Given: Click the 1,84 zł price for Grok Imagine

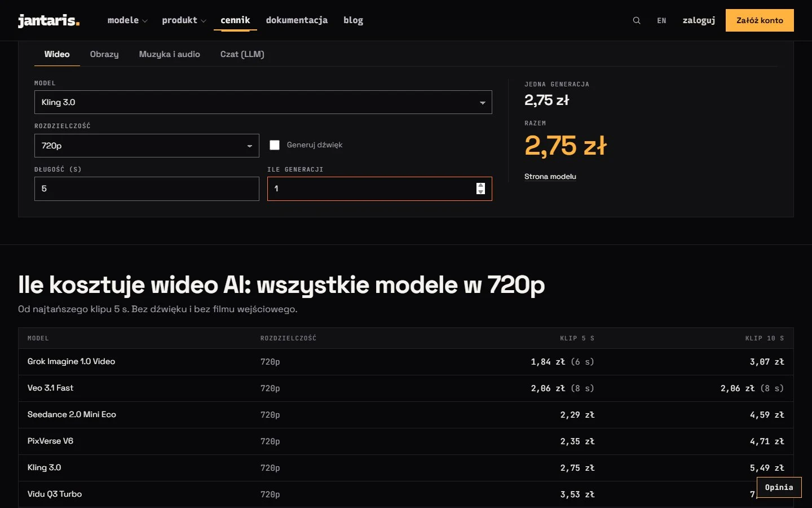Looking at the screenshot, I should point(548,362).
